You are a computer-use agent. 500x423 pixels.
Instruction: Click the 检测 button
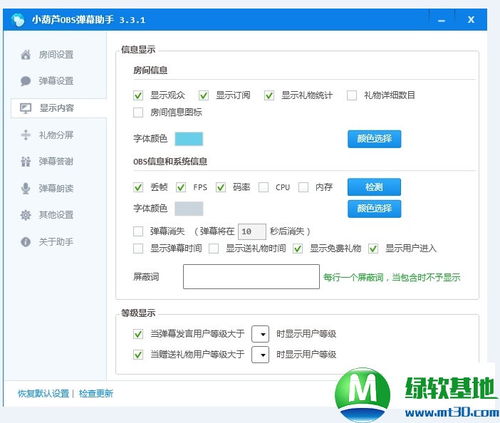click(x=374, y=187)
